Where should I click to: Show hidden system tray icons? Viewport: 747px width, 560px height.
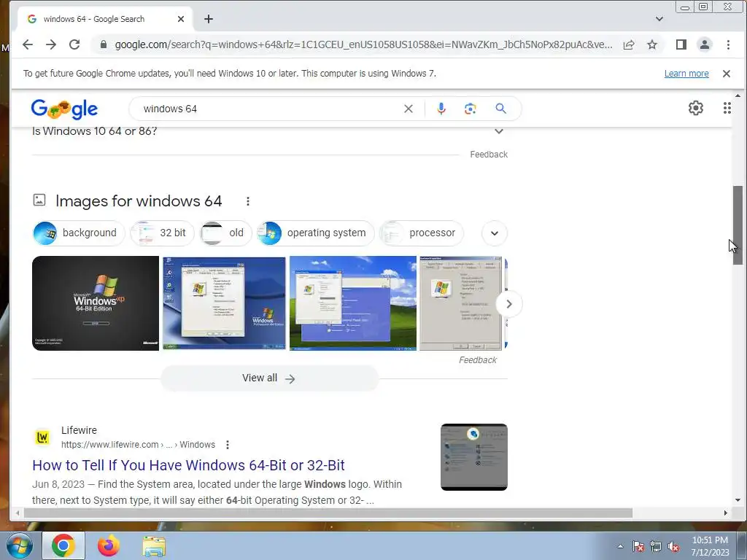620,547
